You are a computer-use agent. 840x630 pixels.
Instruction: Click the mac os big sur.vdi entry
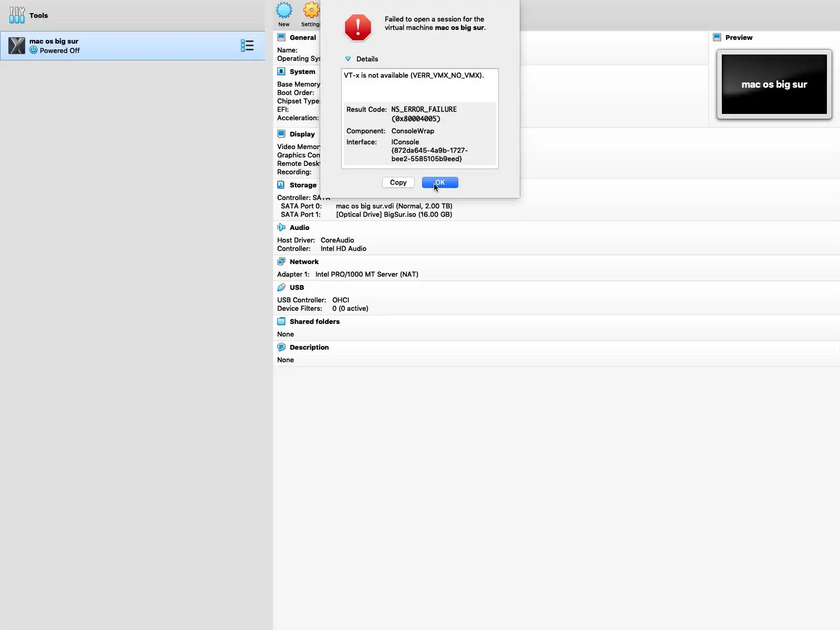[x=394, y=206]
